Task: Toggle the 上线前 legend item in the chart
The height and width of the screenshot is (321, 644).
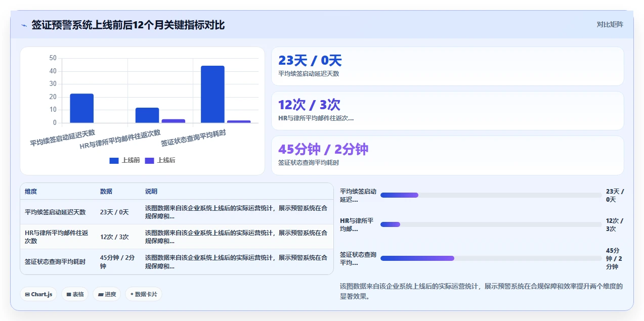Action: (124, 160)
